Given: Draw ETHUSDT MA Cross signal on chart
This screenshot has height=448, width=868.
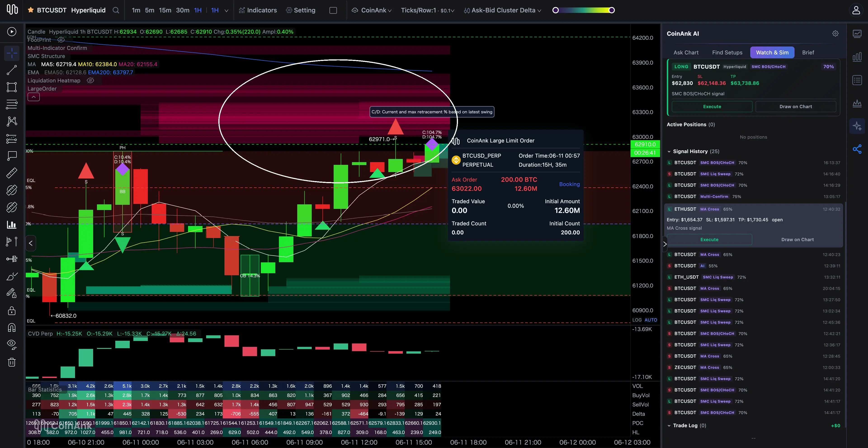Looking at the screenshot, I should pos(797,240).
